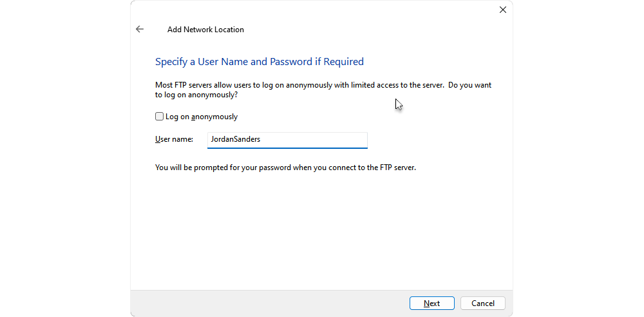Viewport: 644px width, 317px height.
Task: Click the password prompt notice text
Action: 285,168
